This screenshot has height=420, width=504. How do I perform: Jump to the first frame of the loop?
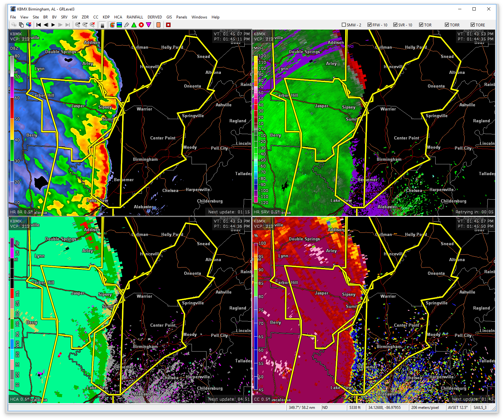coord(38,25)
